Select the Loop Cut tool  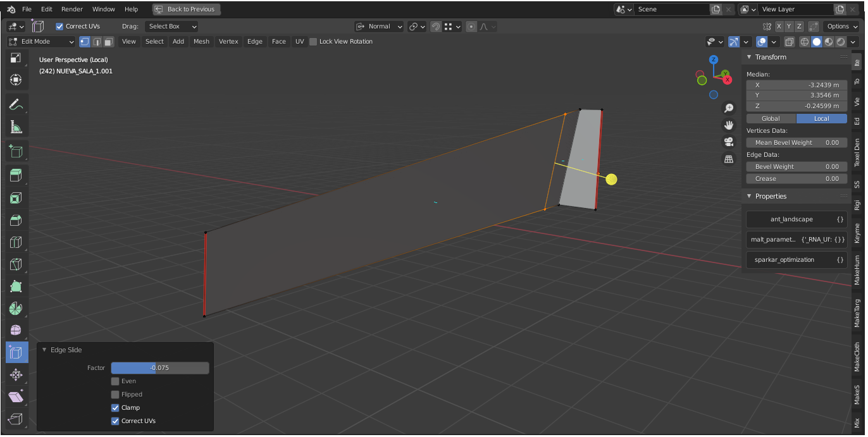tap(16, 242)
